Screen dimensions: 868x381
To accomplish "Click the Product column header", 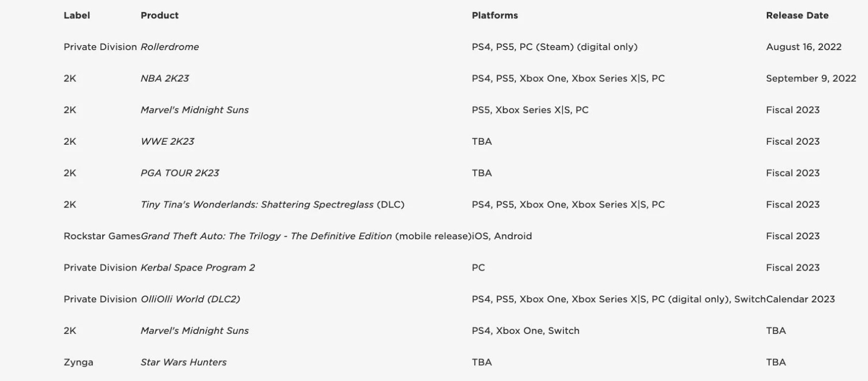I will pos(159,15).
